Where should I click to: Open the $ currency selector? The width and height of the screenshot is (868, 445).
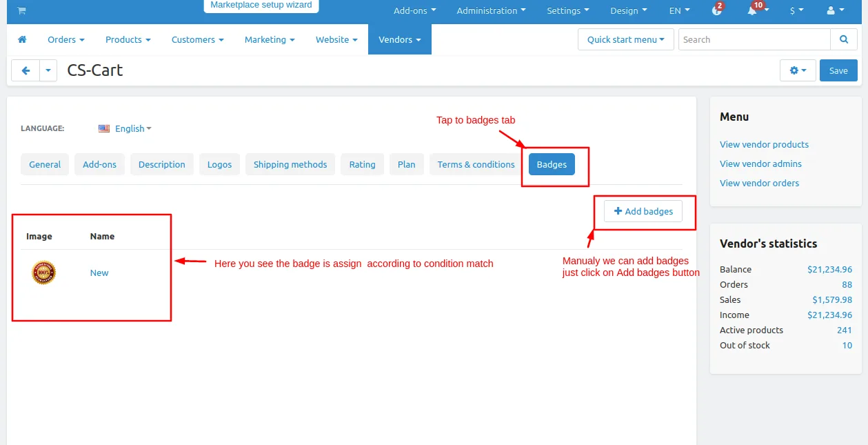(x=797, y=11)
